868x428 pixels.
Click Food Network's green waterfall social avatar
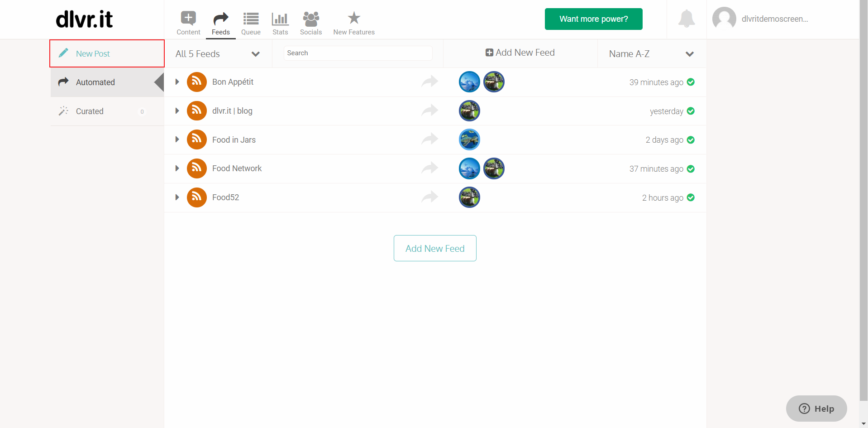494,168
